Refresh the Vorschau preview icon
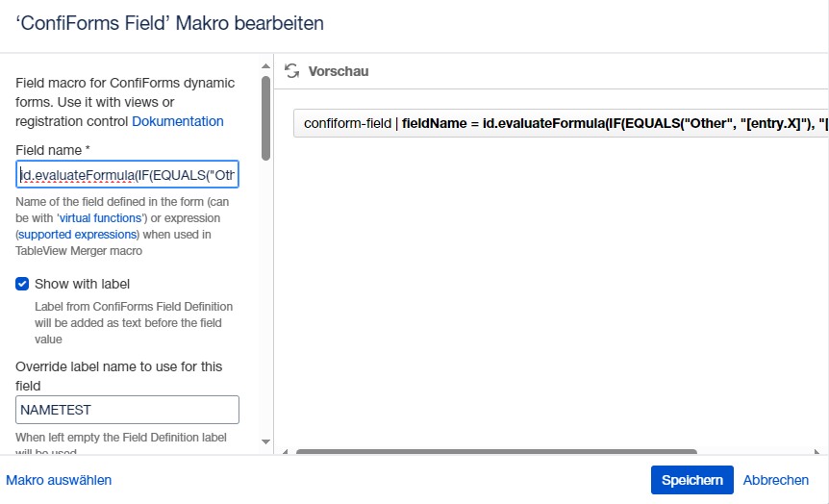 coord(291,71)
